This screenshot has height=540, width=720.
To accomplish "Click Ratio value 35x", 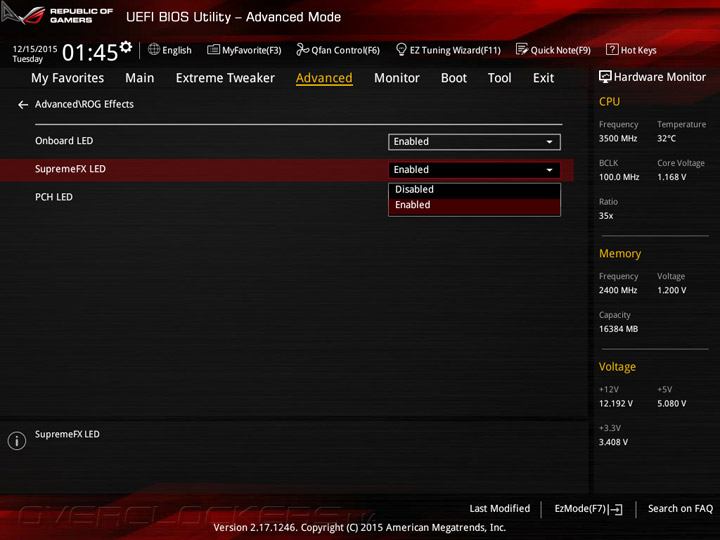I will click(x=606, y=216).
